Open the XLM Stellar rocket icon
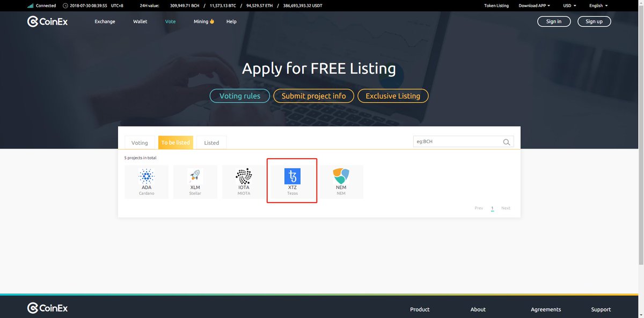This screenshot has height=318, width=644. click(x=195, y=175)
